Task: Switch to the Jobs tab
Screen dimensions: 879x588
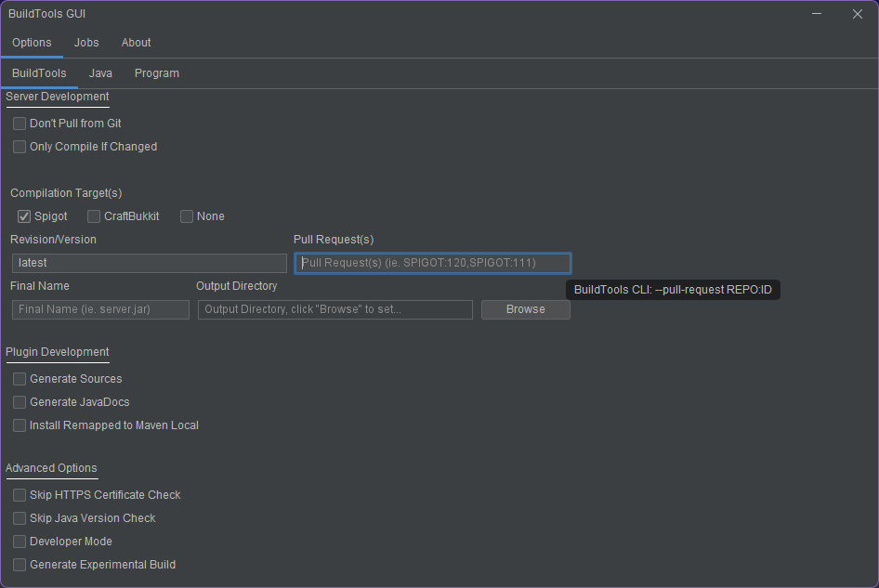Action: tap(86, 43)
